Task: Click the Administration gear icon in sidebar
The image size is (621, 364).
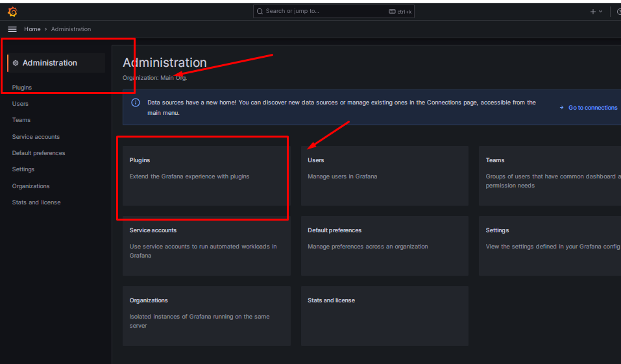Action: click(x=16, y=63)
